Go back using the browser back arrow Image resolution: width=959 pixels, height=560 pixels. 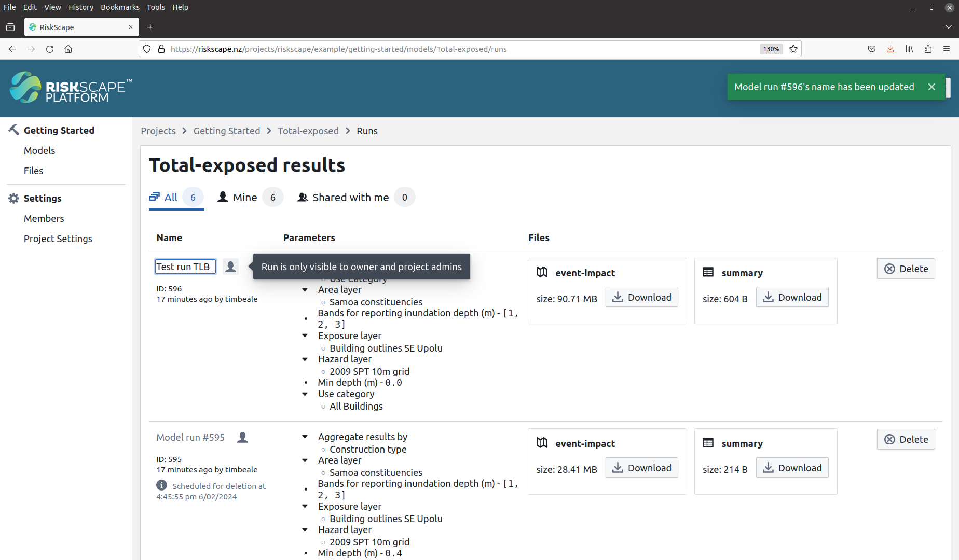click(12, 49)
